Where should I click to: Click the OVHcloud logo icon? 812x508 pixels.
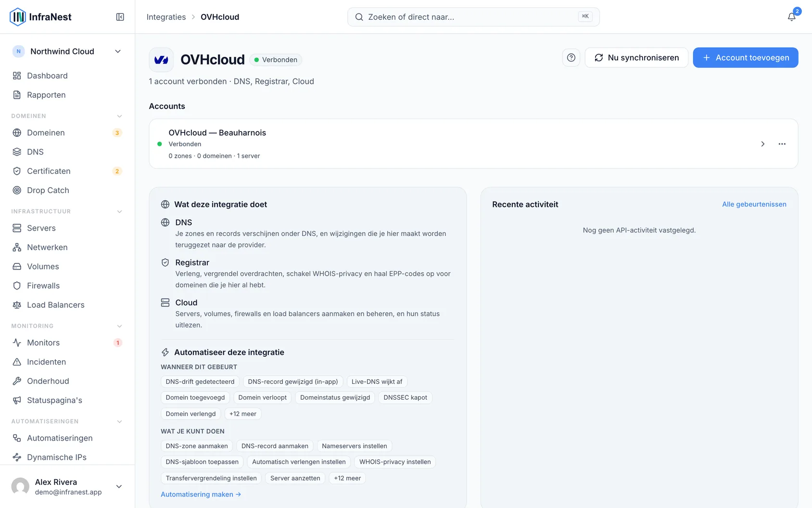click(x=161, y=60)
